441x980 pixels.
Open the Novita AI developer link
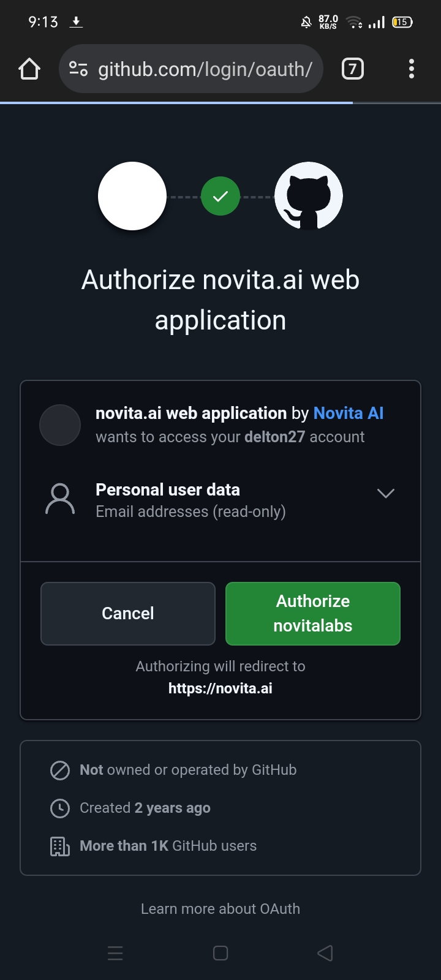click(348, 413)
